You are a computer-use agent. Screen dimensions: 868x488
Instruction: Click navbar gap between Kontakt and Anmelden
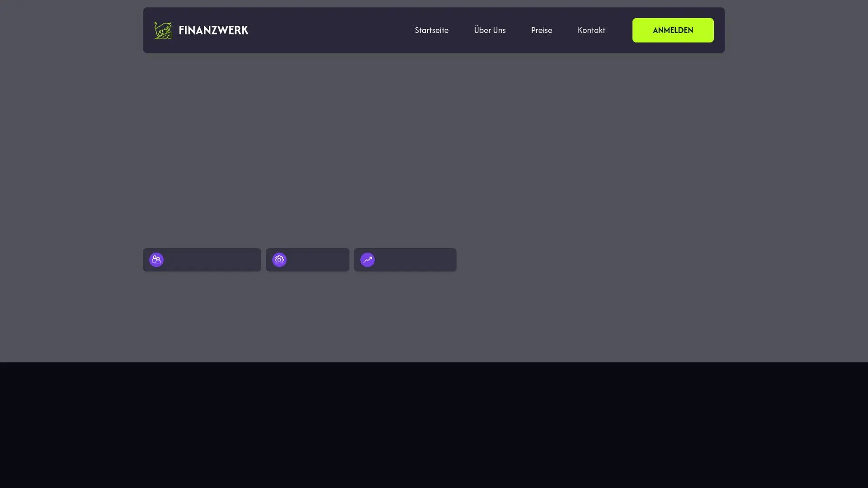618,30
